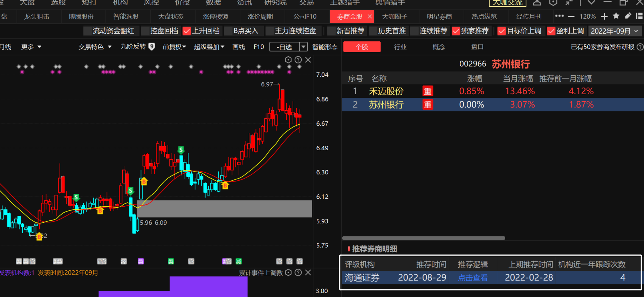Viewport: 644px width, 297px height.
Task: Switch to the 涨停棱镜 tab
Action: [215, 16]
